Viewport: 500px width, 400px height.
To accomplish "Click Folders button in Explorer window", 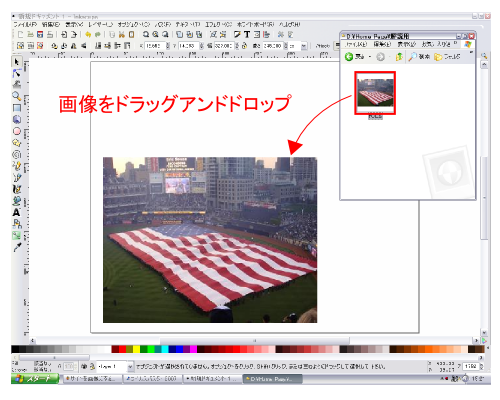I will tap(447, 57).
